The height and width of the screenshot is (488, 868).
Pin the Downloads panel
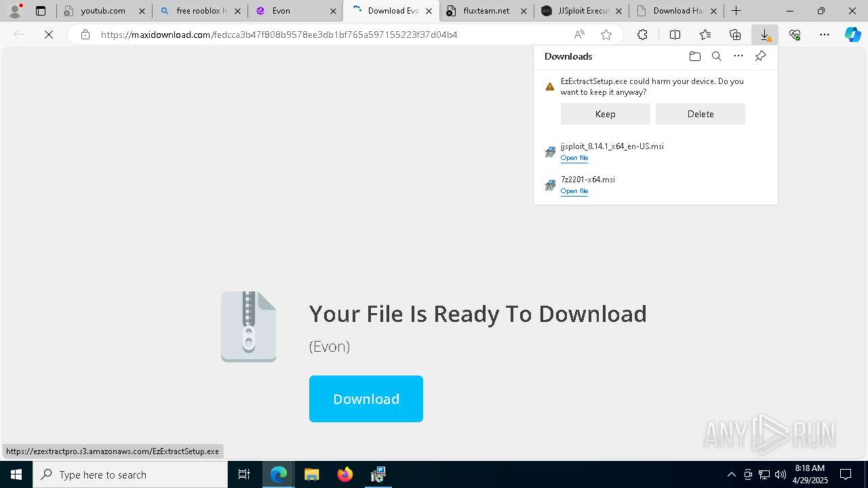click(x=760, y=56)
